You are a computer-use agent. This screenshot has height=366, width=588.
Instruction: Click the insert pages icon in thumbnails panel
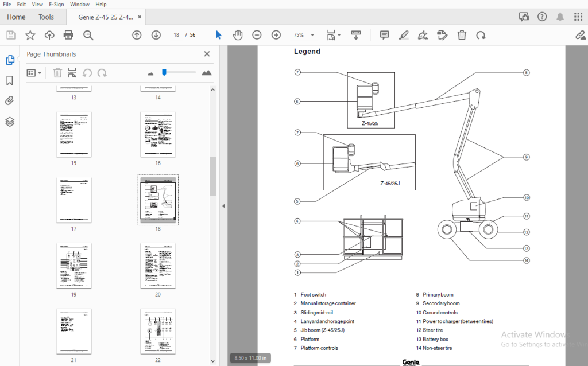(72, 73)
